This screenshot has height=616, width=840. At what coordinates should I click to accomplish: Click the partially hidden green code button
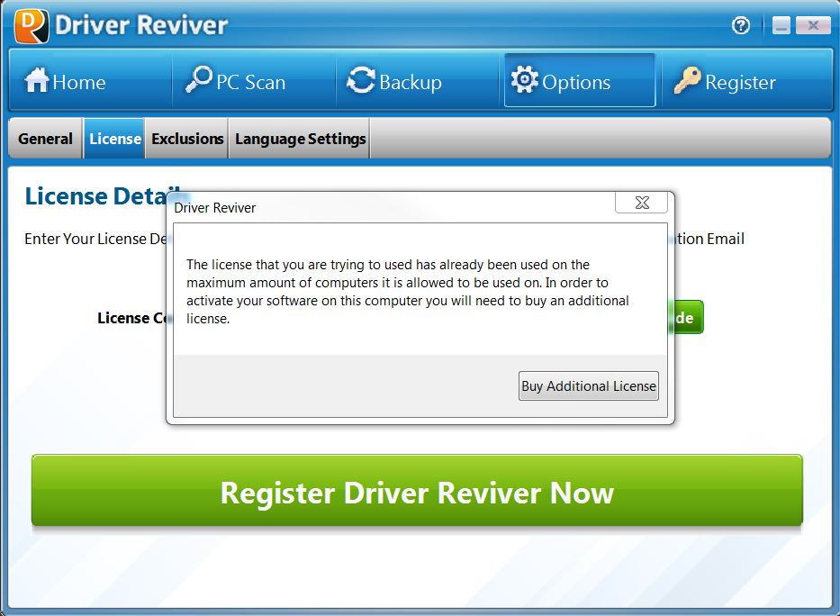pyautogui.click(x=687, y=317)
